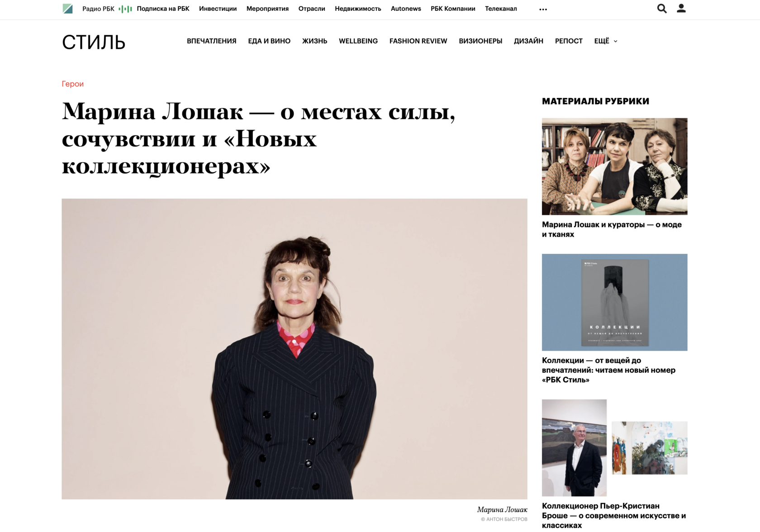Image resolution: width=760 pixels, height=532 pixels.
Task: Click the three curators photo thumbnail
Action: 615,166
